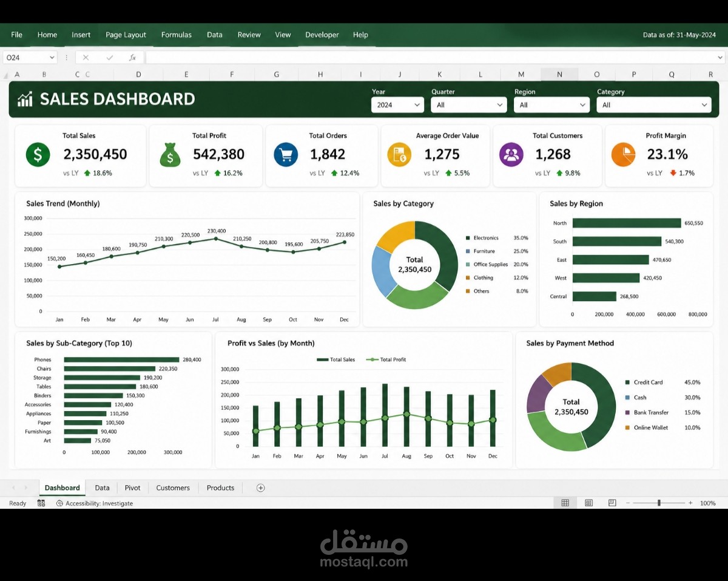
Task: Click the Accessibility Investigate status item
Action: pyautogui.click(x=95, y=503)
